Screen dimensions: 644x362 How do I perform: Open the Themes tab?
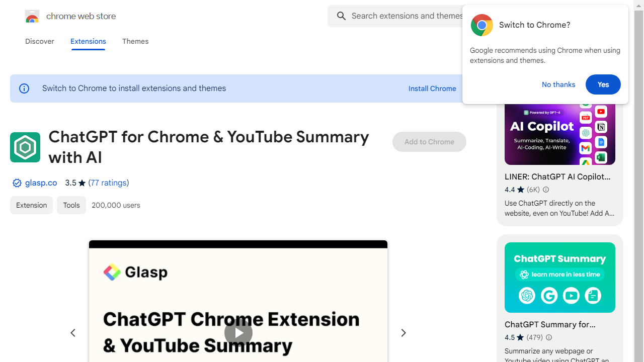[x=135, y=41]
